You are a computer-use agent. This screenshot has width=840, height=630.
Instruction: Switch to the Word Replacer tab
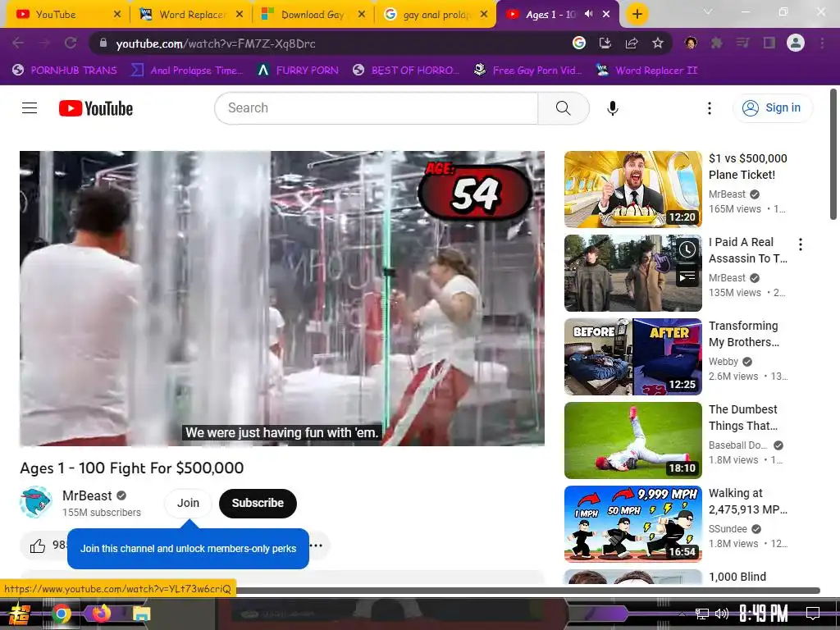(190, 15)
